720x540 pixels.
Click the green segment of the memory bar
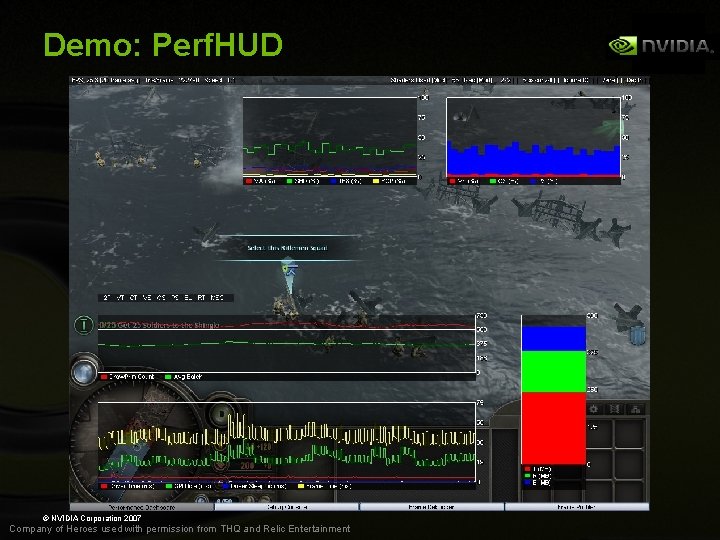coord(554,371)
